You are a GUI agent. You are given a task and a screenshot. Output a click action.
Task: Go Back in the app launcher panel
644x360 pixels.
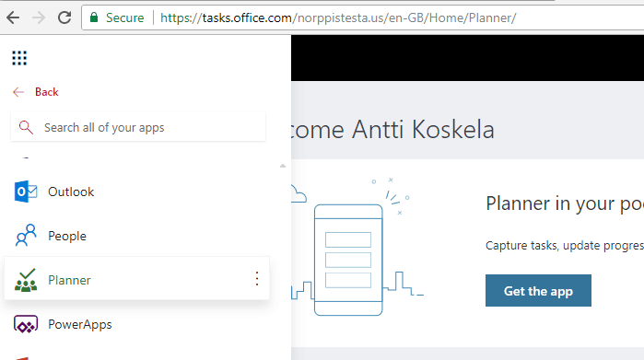click(x=36, y=92)
